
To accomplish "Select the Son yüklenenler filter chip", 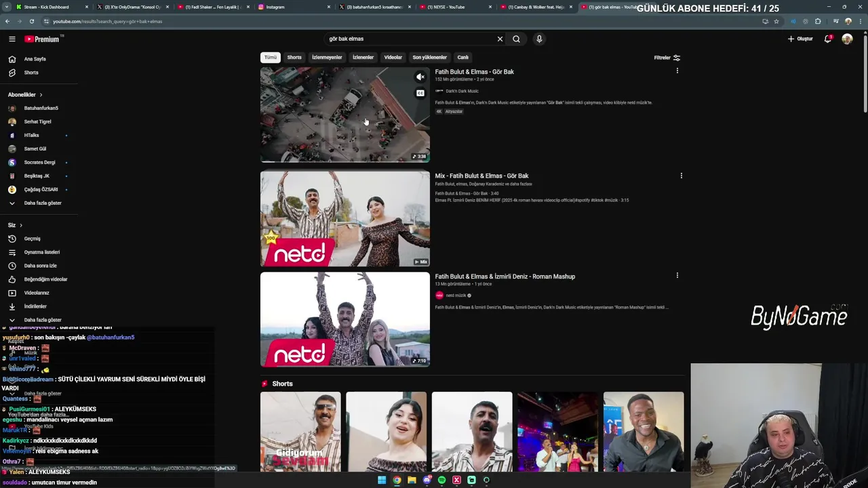I will click(x=430, y=58).
